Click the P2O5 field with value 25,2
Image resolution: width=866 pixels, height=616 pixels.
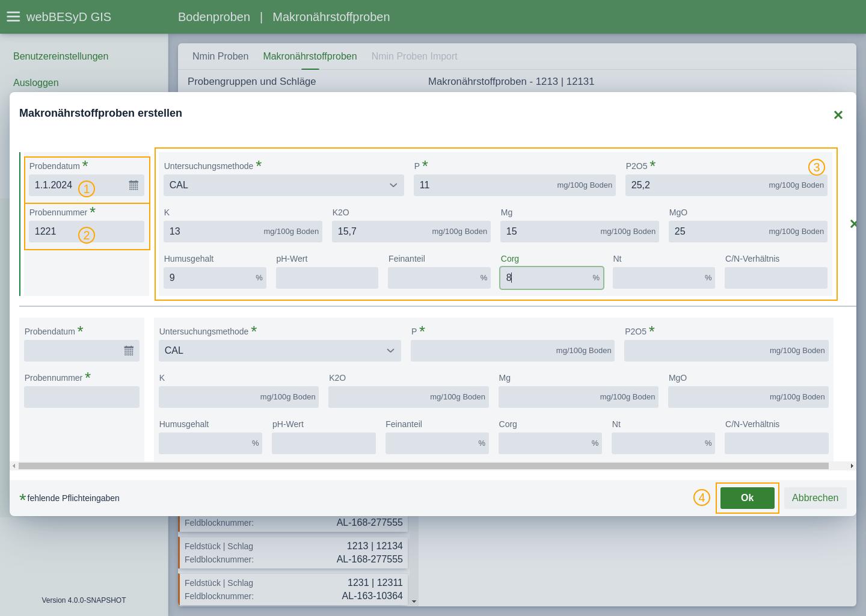point(726,185)
